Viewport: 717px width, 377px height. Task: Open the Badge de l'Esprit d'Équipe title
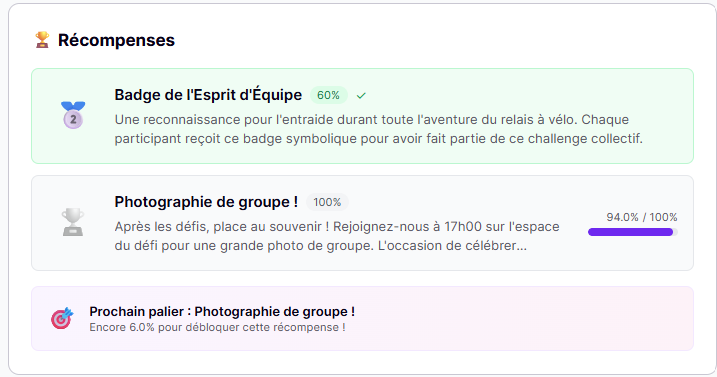click(208, 95)
